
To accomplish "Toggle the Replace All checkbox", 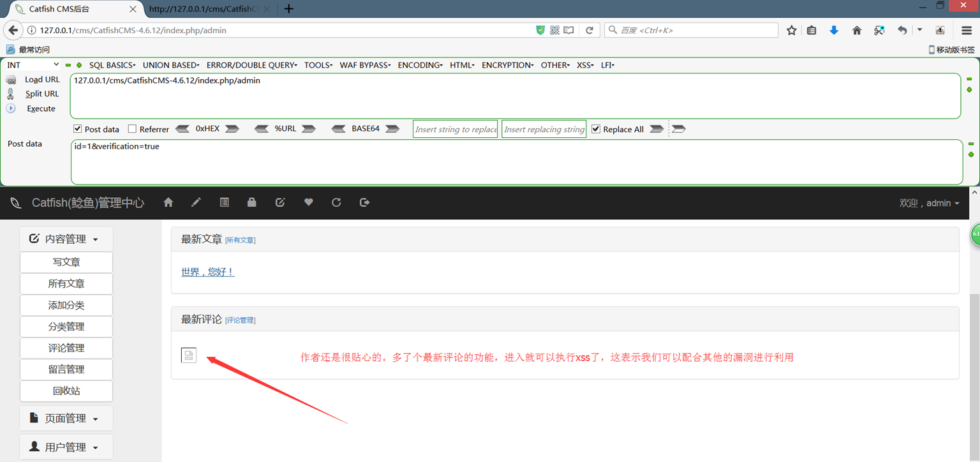I will 596,129.
